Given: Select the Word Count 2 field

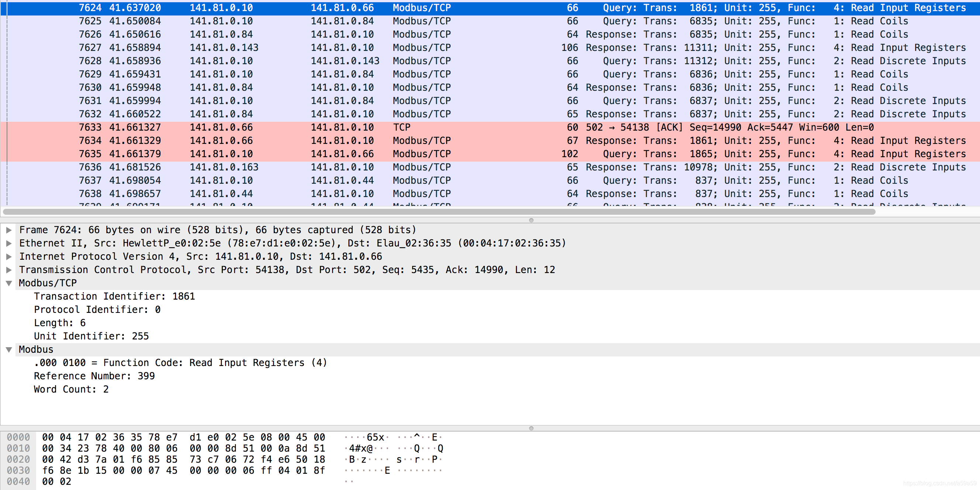Looking at the screenshot, I should pyautogui.click(x=71, y=390).
